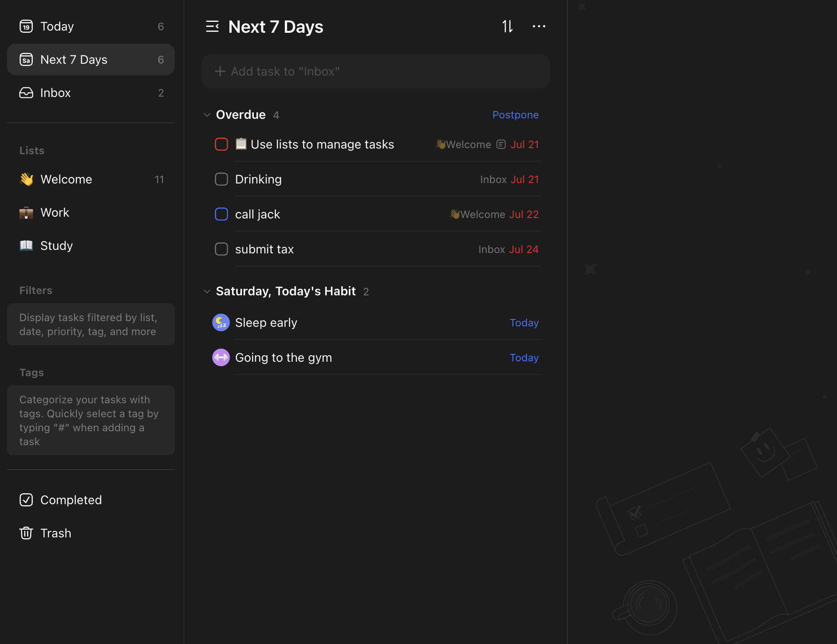The height and width of the screenshot is (644, 837).
Task: Click Jul 21 date on Drinking task
Action: coord(525,180)
